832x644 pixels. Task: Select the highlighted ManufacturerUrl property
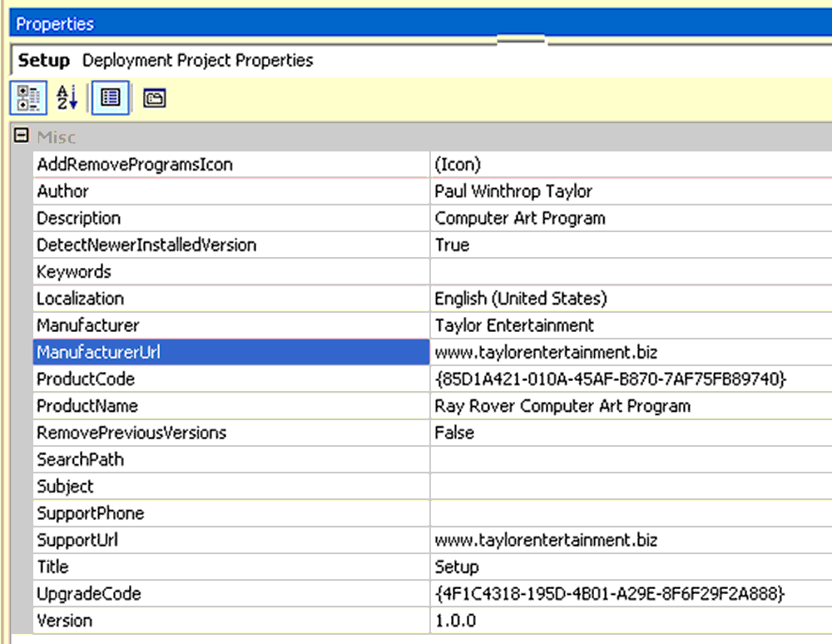[231, 352]
